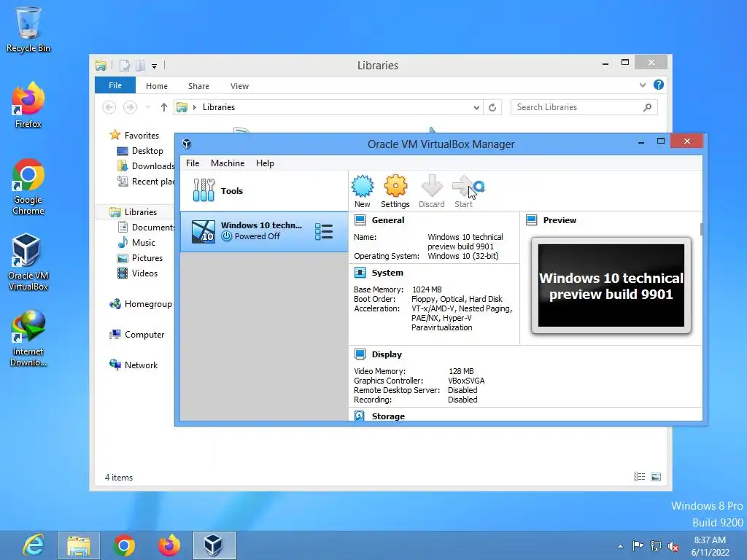Click the Search Libraries field
Image resolution: width=747 pixels, height=560 pixels.
[584, 108]
